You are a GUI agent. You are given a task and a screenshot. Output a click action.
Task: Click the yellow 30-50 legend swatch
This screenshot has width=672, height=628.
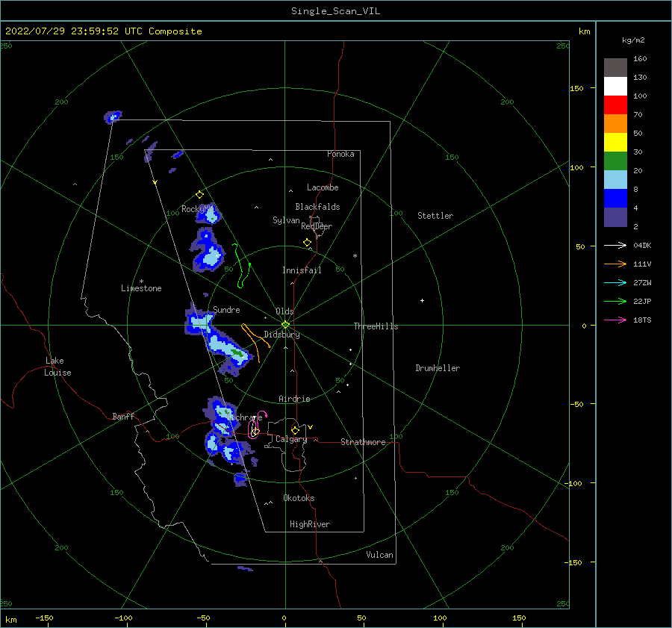coord(615,143)
